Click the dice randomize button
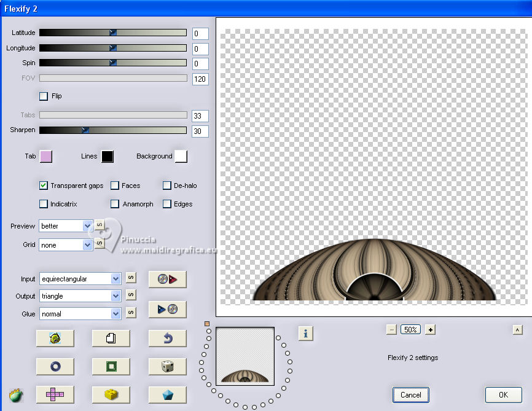This screenshot has width=532, height=411. click(167, 366)
